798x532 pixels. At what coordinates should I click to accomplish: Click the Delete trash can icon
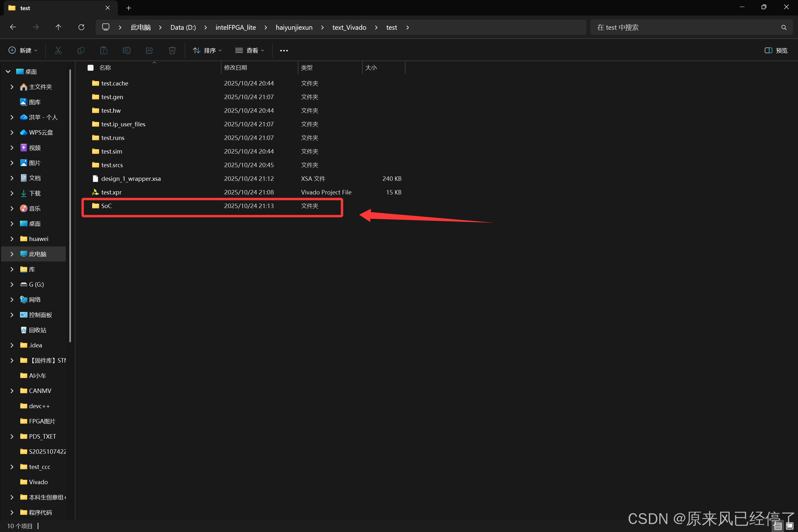[172, 50]
